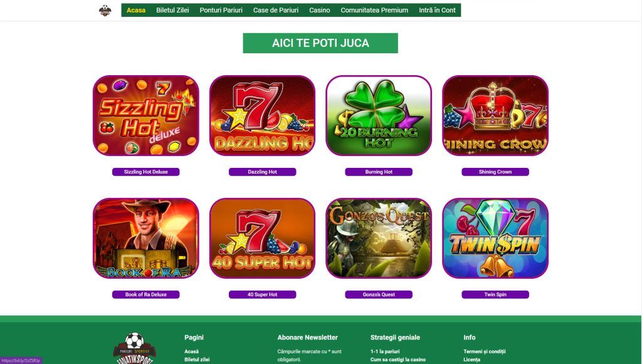Click the Shining Crown purple button
This screenshot has height=364, width=642.
point(495,172)
